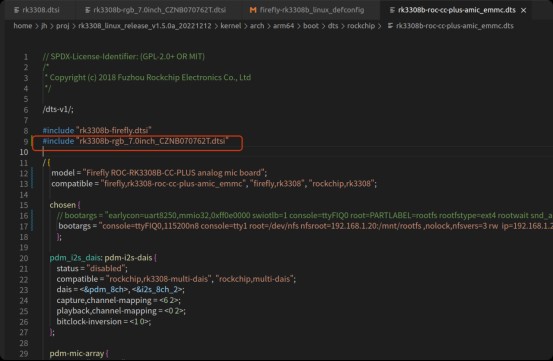
Task: Open 'rockchip' breadcrumb segment
Action: point(361,26)
